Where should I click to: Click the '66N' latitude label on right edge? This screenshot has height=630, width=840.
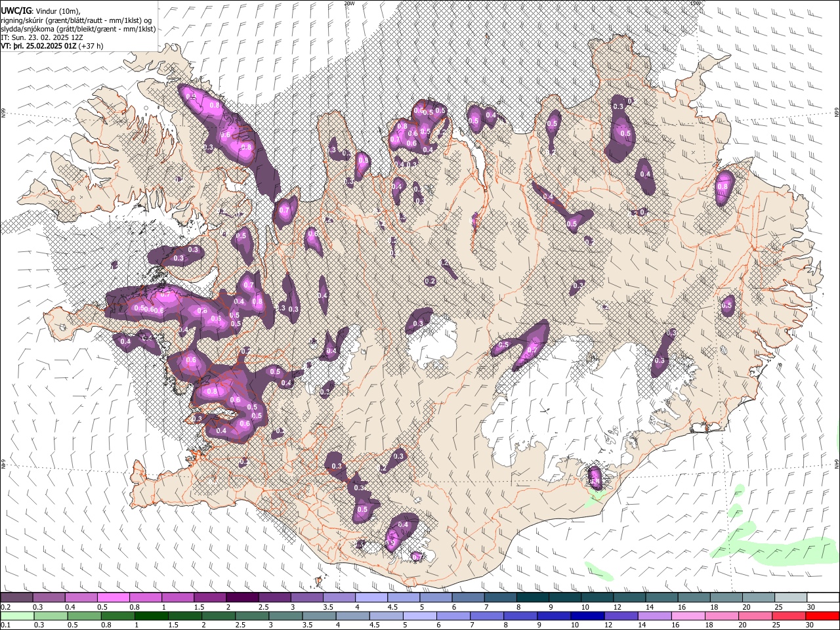pyautogui.click(x=837, y=113)
